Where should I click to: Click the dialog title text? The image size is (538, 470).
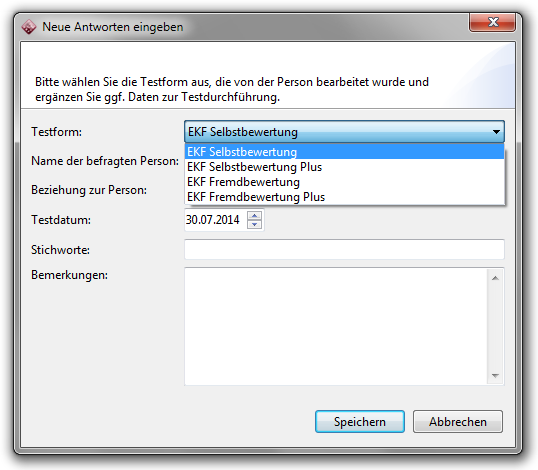(113, 27)
